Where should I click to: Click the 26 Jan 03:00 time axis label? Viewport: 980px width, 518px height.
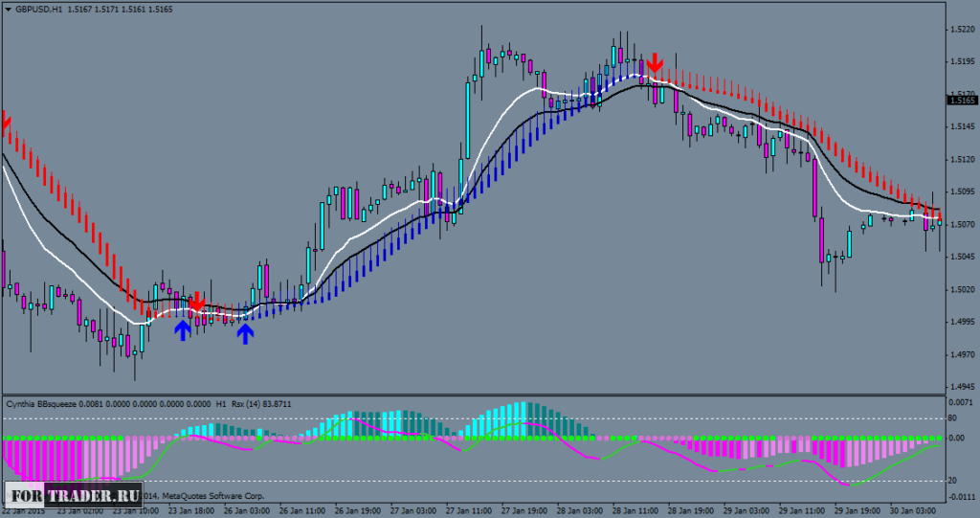(248, 511)
